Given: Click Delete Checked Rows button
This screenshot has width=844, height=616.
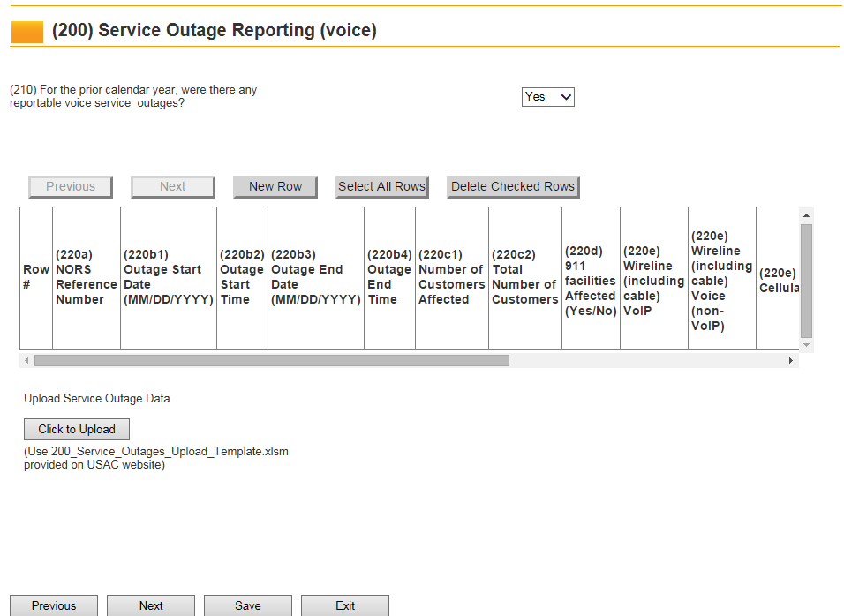Looking at the screenshot, I should click(x=513, y=187).
